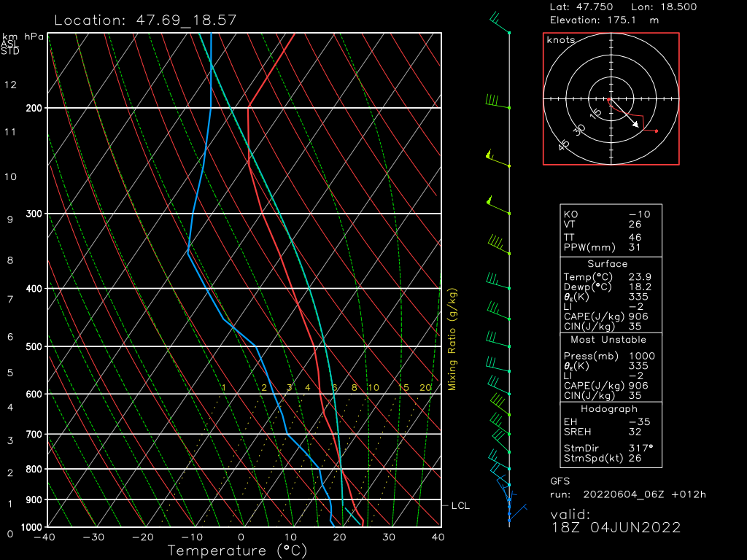Click the knots label in hodograph box
747x560 pixels.
(561, 40)
